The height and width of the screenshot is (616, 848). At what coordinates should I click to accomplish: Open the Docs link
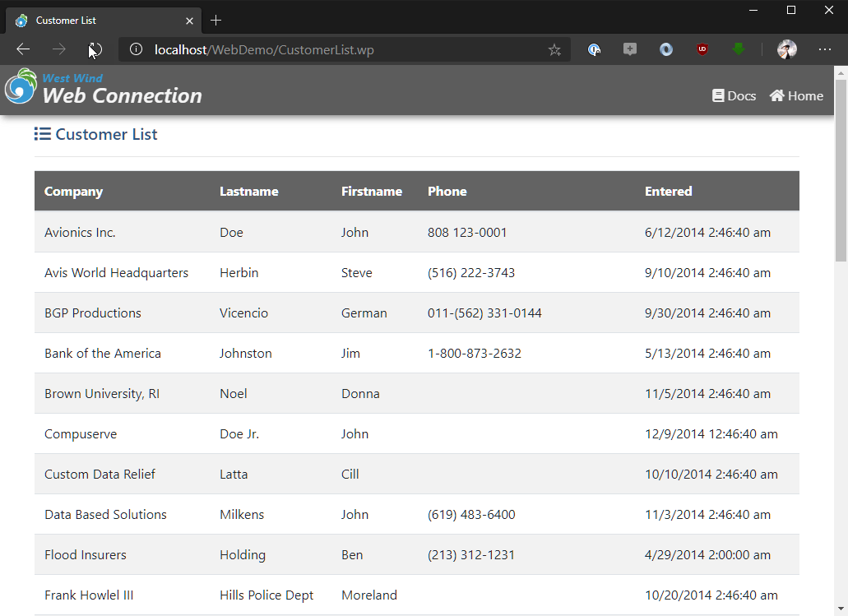[734, 95]
